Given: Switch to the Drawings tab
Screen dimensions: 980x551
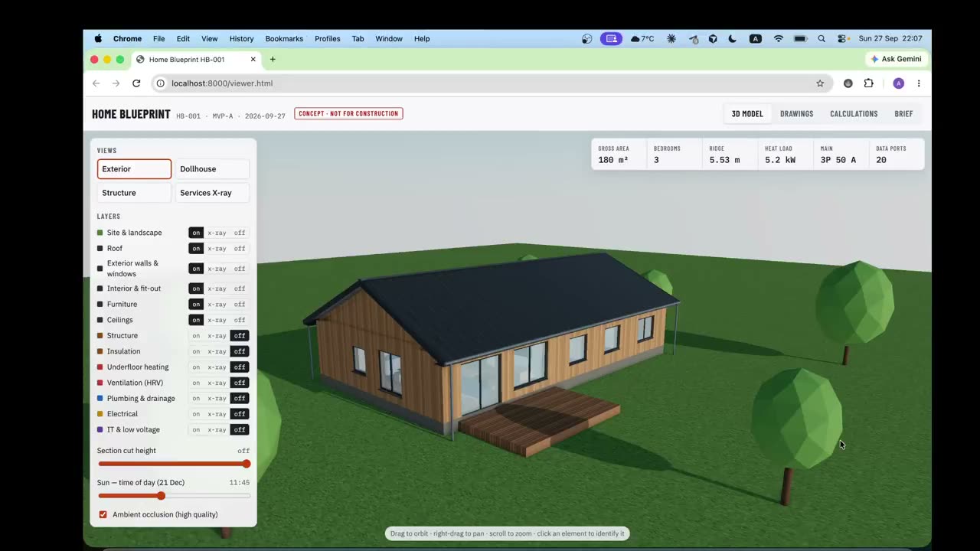Looking at the screenshot, I should (796, 114).
